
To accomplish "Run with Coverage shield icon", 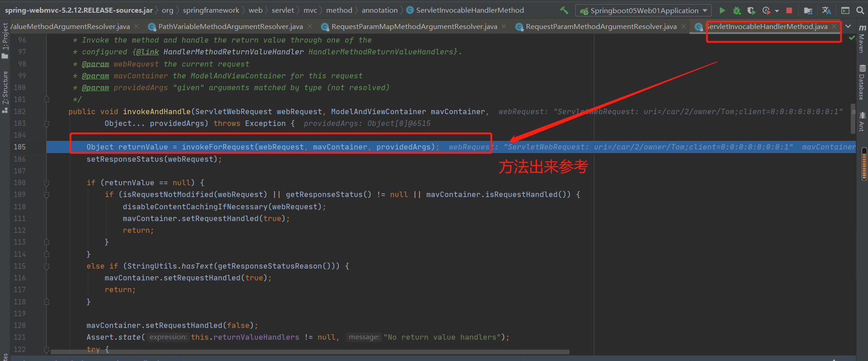I will coord(751,10).
